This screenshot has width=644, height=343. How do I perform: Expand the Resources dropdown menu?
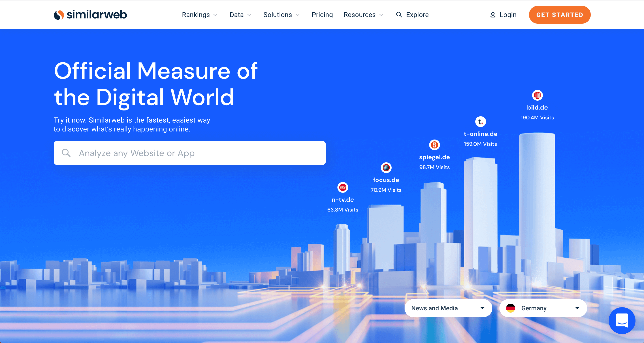[x=363, y=15]
